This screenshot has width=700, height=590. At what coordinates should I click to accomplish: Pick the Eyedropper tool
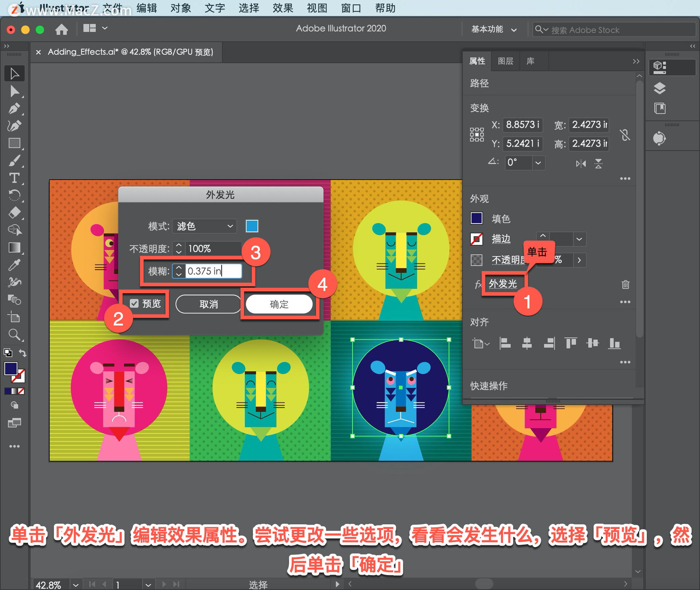click(14, 265)
